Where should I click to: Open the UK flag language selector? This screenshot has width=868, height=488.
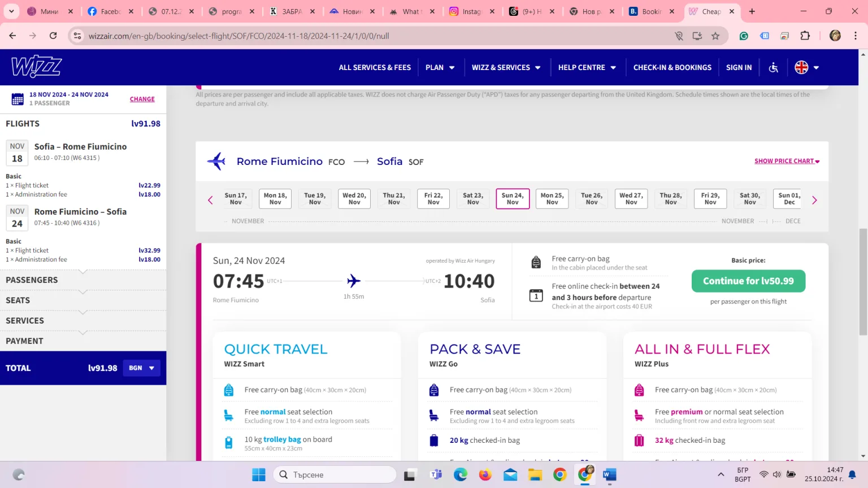807,67
